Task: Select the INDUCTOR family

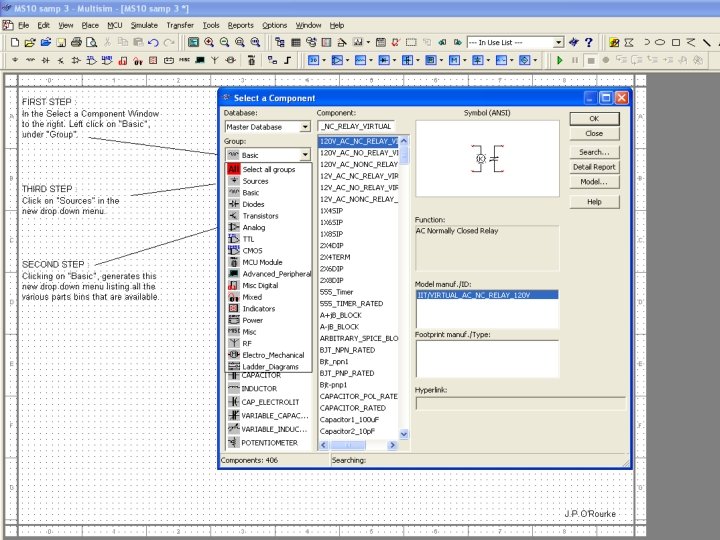Action: [x=268, y=388]
